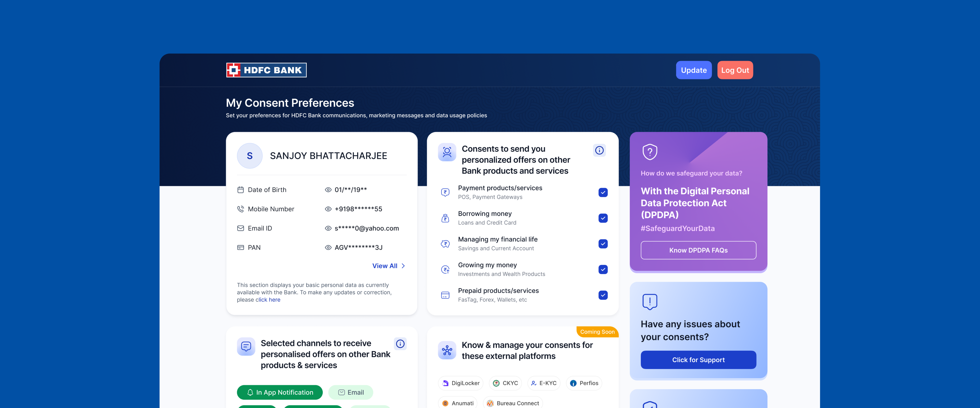The height and width of the screenshot is (408, 980).
Task: Click the shield question mark icon
Action: point(650,152)
